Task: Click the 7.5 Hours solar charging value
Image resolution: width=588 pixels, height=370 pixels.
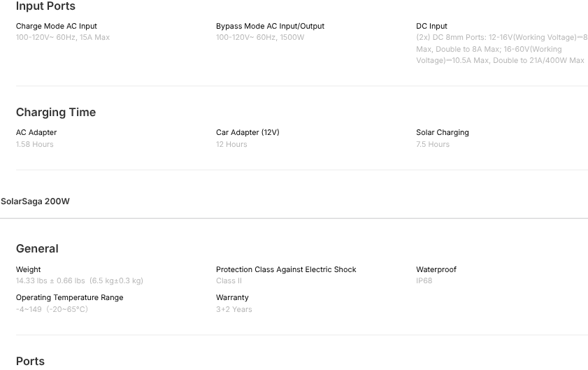Action: click(433, 144)
